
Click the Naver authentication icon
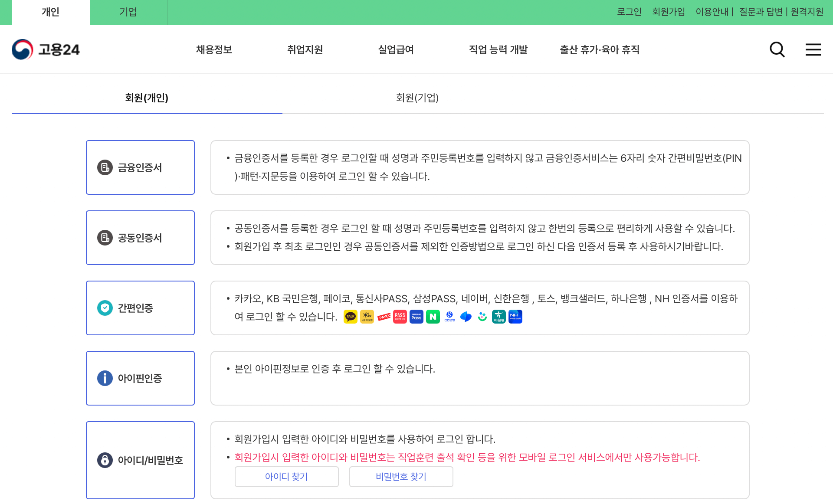coord(433,317)
